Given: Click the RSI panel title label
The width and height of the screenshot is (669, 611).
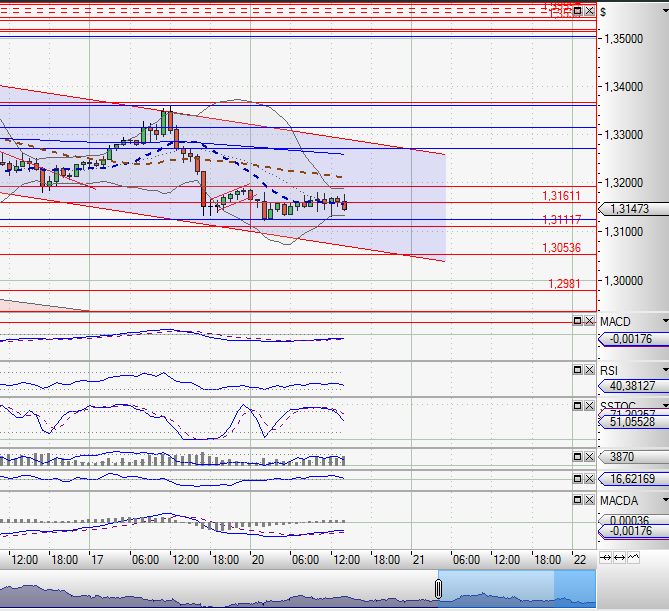Looking at the screenshot, I should coord(609,370).
